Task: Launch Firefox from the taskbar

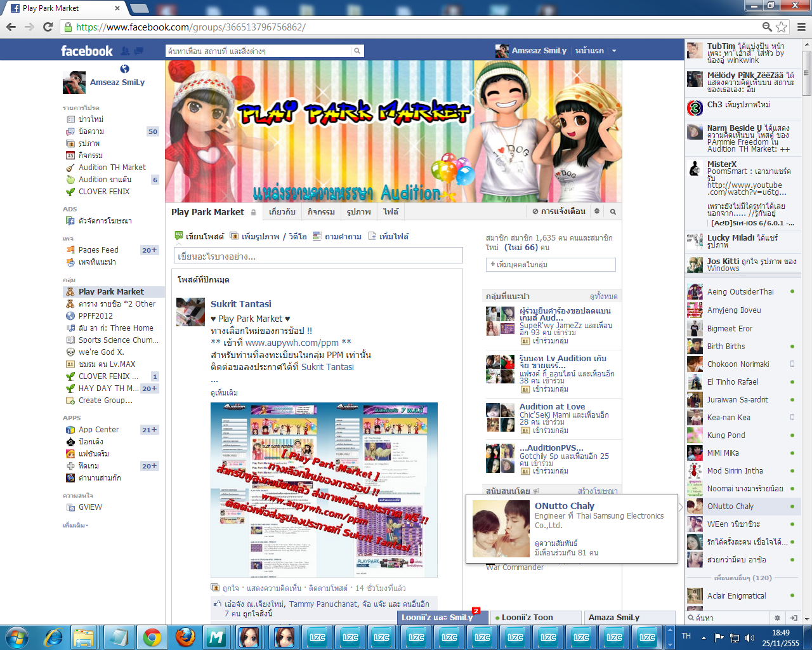Action: click(x=185, y=637)
